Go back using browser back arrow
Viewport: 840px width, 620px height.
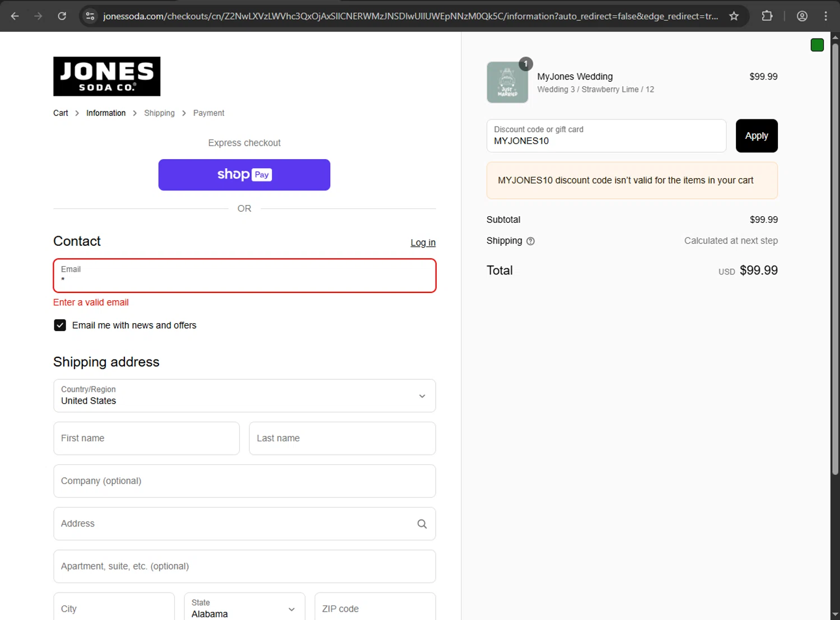tap(15, 16)
